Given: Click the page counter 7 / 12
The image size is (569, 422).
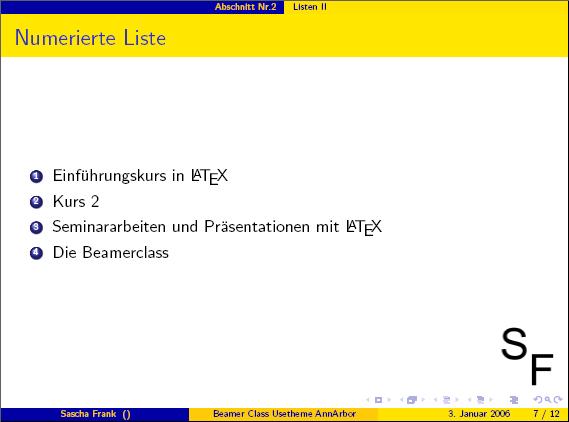Looking at the screenshot, I should [x=547, y=414].
